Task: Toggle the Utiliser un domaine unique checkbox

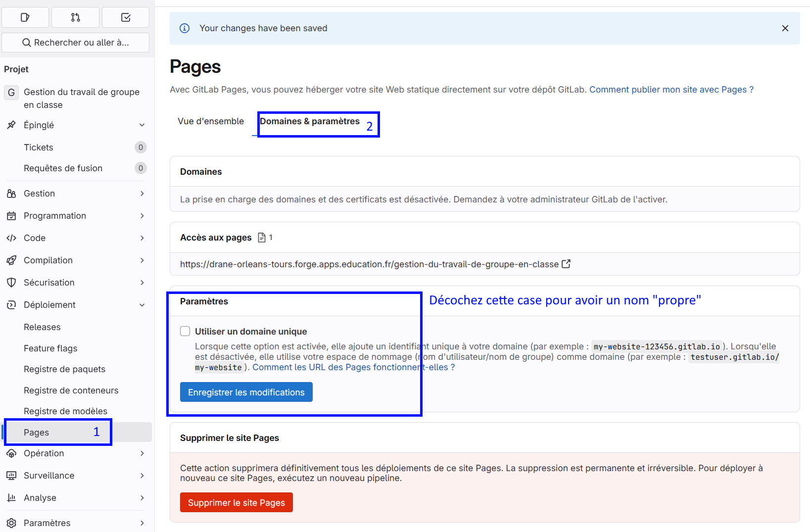Action: tap(185, 331)
